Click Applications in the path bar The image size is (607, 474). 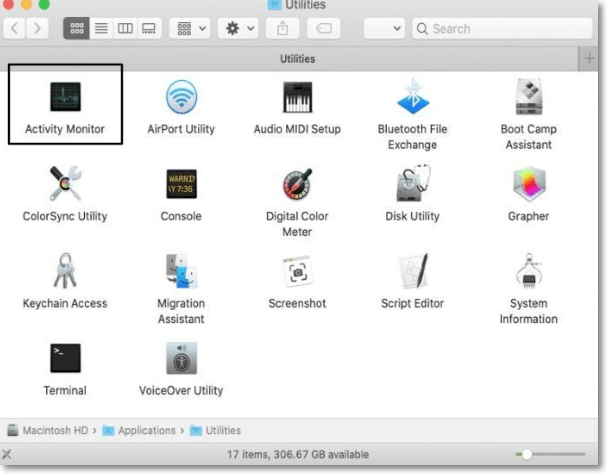(146, 430)
